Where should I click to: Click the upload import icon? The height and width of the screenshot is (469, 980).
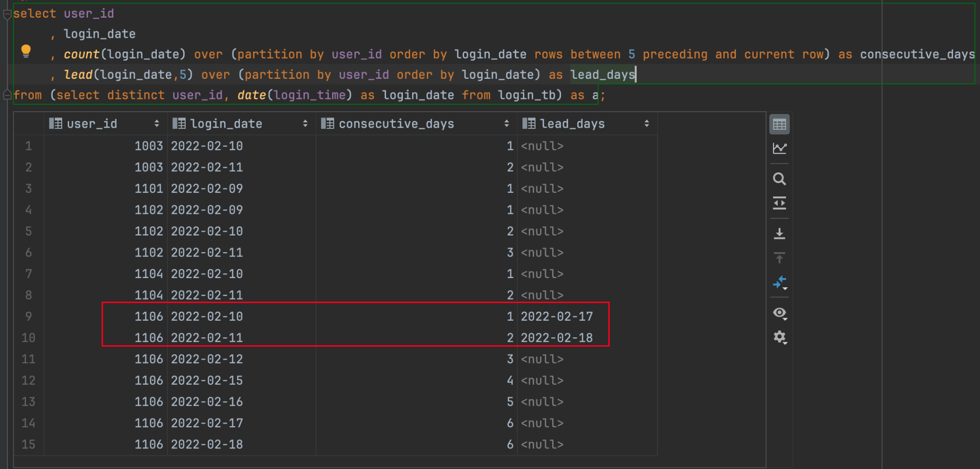(779, 258)
